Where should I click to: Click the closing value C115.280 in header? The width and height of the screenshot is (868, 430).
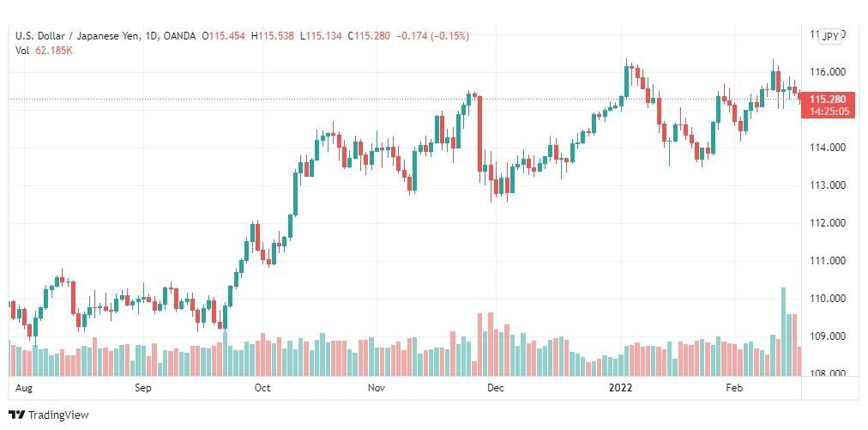click(368, 36)
